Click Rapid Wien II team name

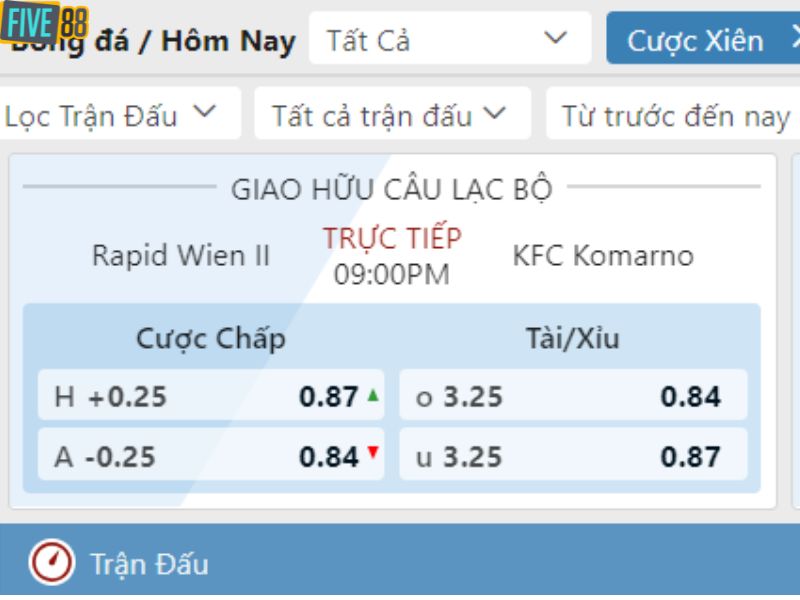[x=181, y=255]
